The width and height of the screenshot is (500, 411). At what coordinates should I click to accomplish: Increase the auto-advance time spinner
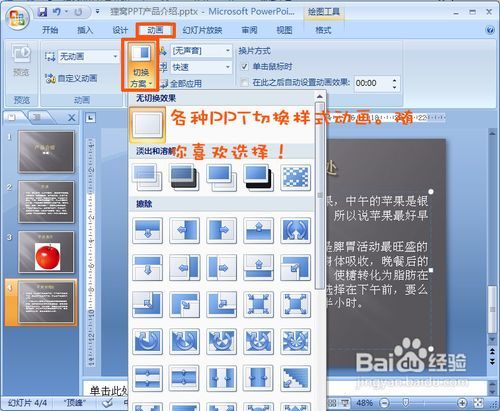(395, 80)
